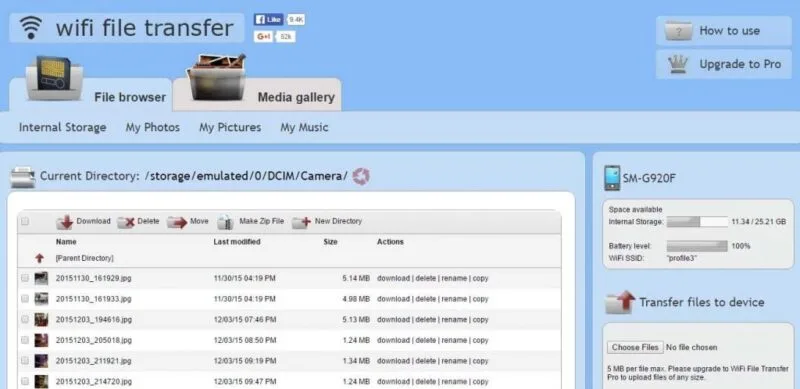Image resolution: width=800 pixels, height=389 pixels.
Task: Click file name 20151203_211921.jpg
Action: coord(93,361)
